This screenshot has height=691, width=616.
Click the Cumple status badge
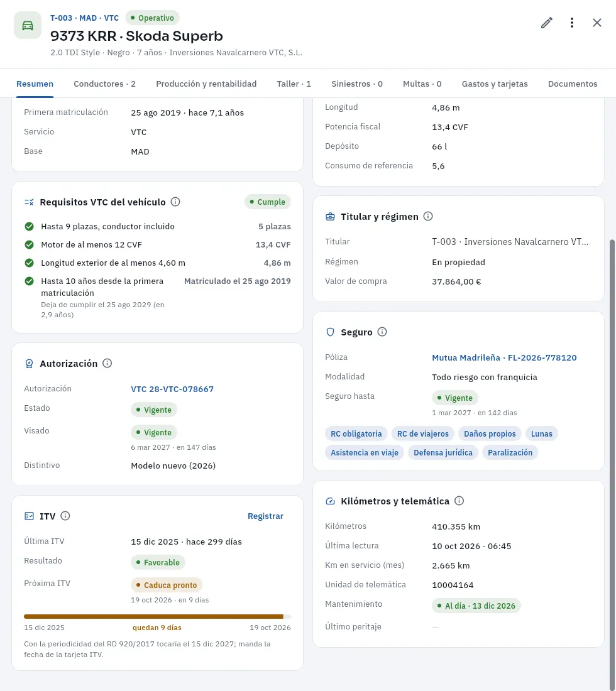point(268,202)
